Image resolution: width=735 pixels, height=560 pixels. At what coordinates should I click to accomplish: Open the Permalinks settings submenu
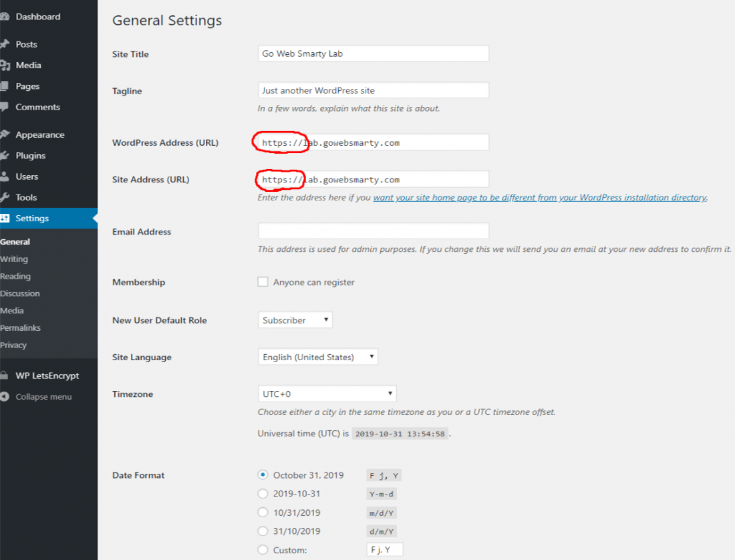click(21, 327)
